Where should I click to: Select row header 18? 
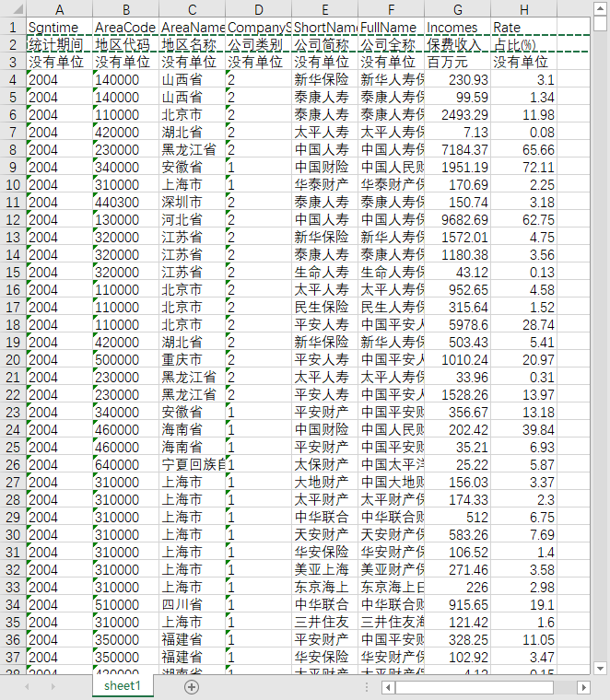tap(13, 324)
